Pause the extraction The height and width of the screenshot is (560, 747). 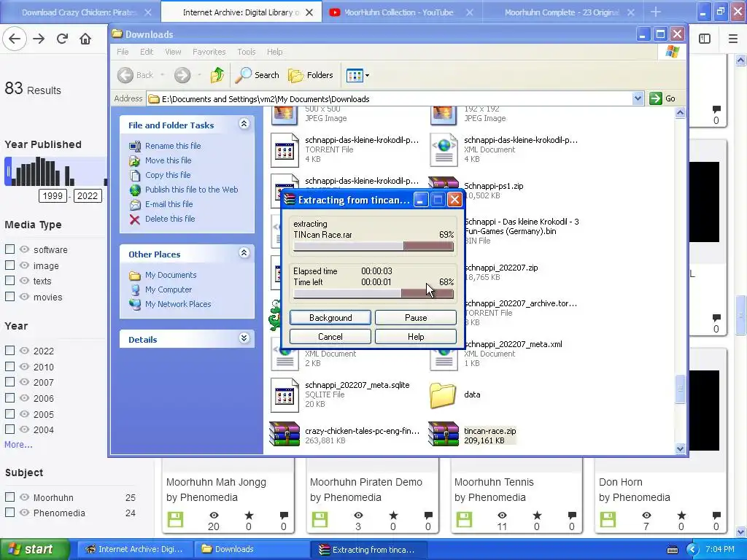415,318
